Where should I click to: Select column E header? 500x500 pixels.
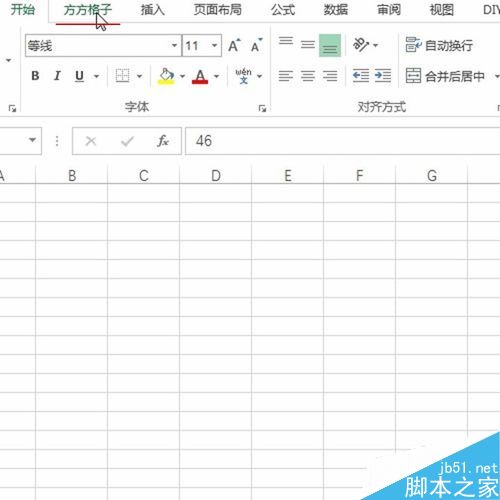pos(288,175)
